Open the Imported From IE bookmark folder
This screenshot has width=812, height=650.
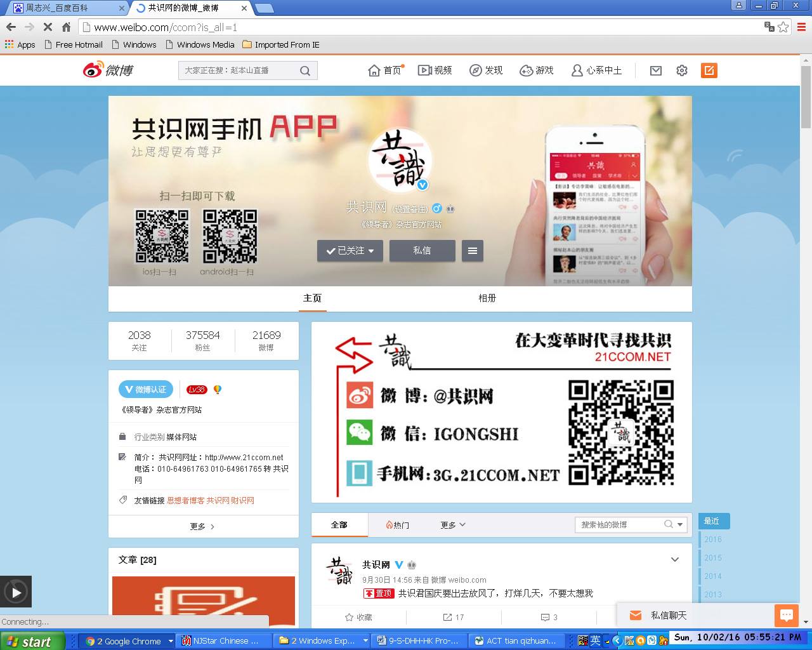281,45
